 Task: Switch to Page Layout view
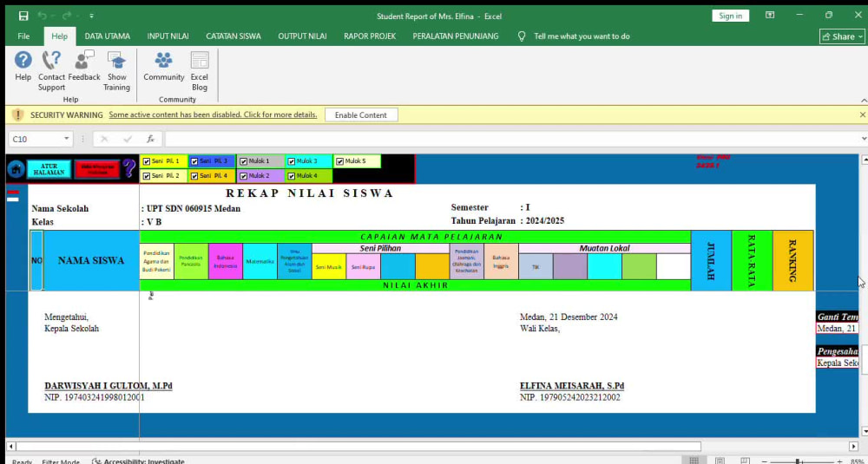pos(720,461)
